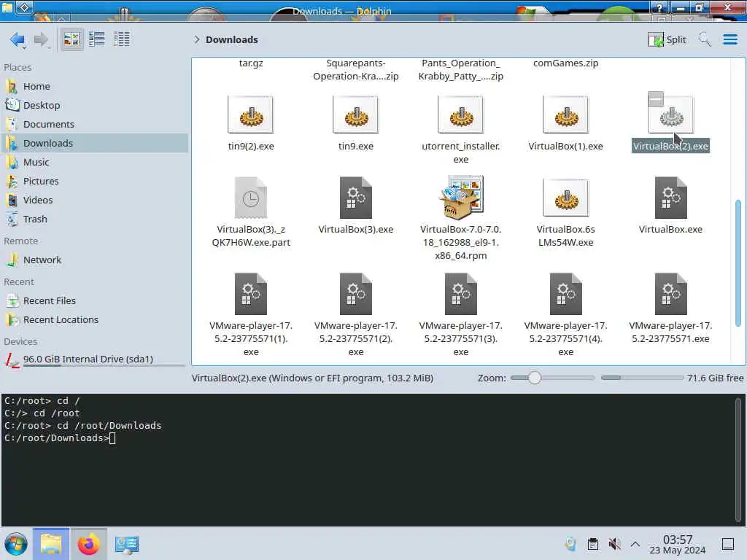
Task: Select the VirtualBox(1).exe file icon
Action: coord(565,114)
